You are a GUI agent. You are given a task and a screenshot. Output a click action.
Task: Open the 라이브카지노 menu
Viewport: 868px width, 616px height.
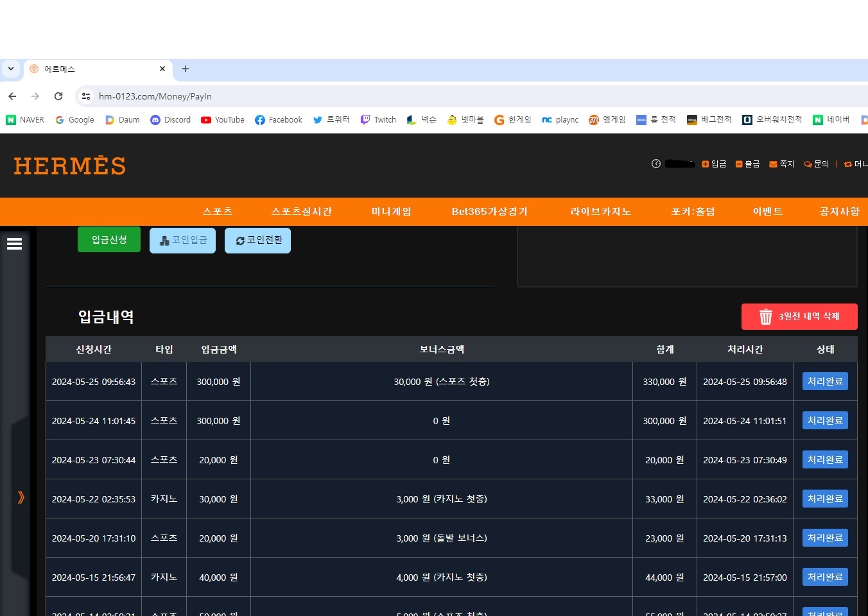(601, 212)
